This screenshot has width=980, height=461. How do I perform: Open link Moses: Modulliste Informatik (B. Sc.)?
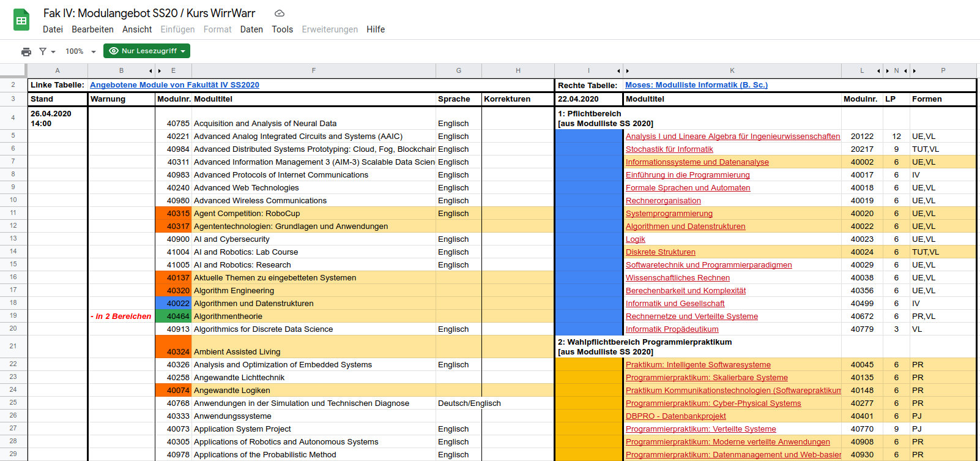click(696, 85)
